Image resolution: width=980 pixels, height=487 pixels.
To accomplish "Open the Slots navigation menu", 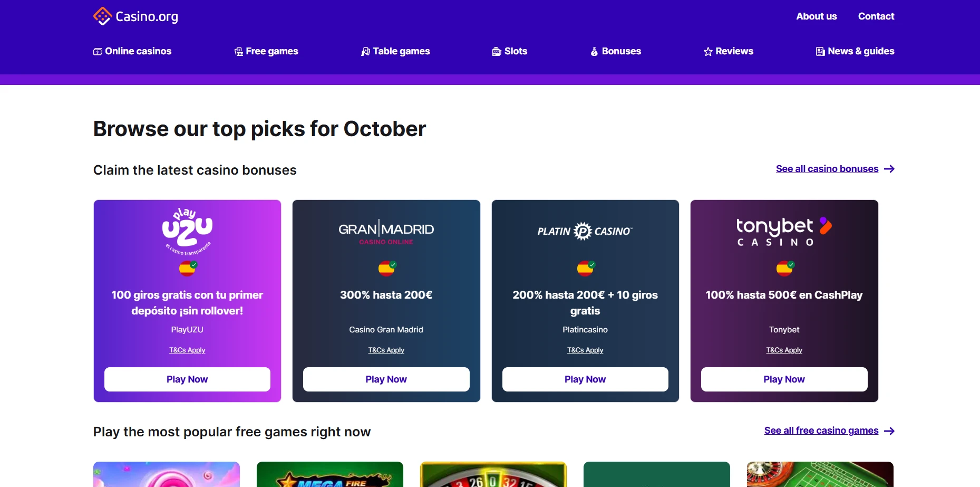I will point(510,51).
